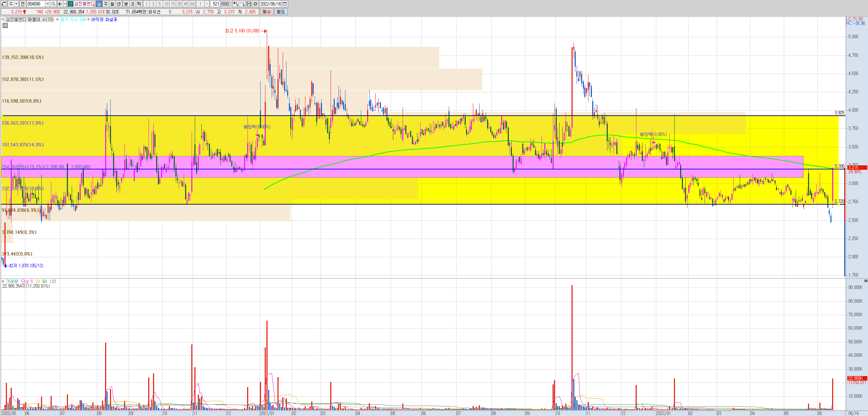868x416 pixels.
Task: Open stock code history dropdown arrow
Action: 48,4
